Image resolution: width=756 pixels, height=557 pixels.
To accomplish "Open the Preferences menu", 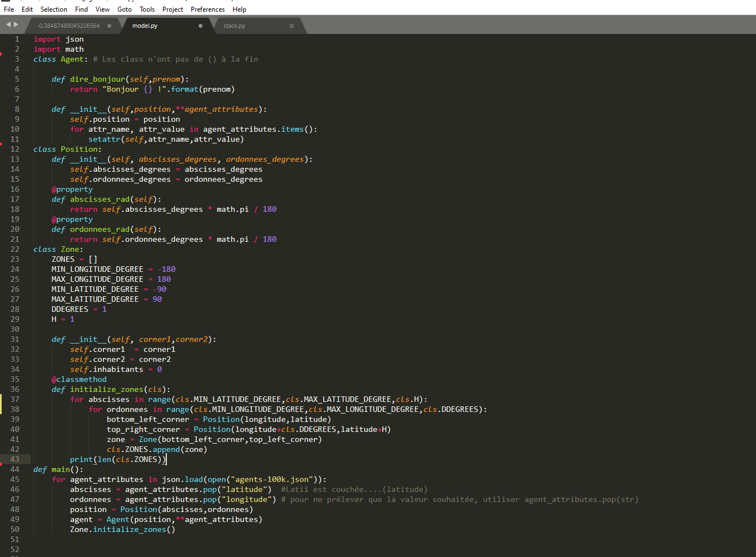I will click(x=207, y=9).
